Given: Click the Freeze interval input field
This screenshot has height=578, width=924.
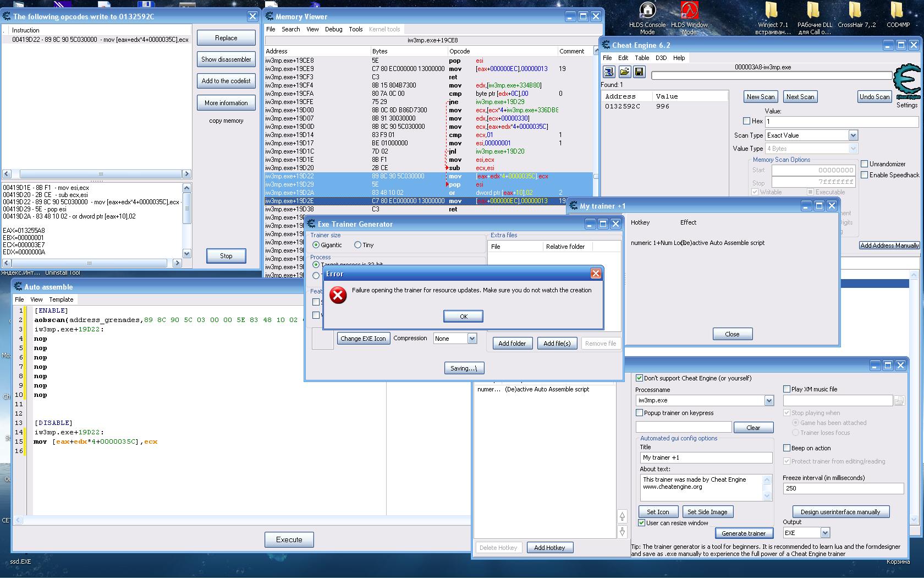Looking at the screenshot, I should [843, 488].
